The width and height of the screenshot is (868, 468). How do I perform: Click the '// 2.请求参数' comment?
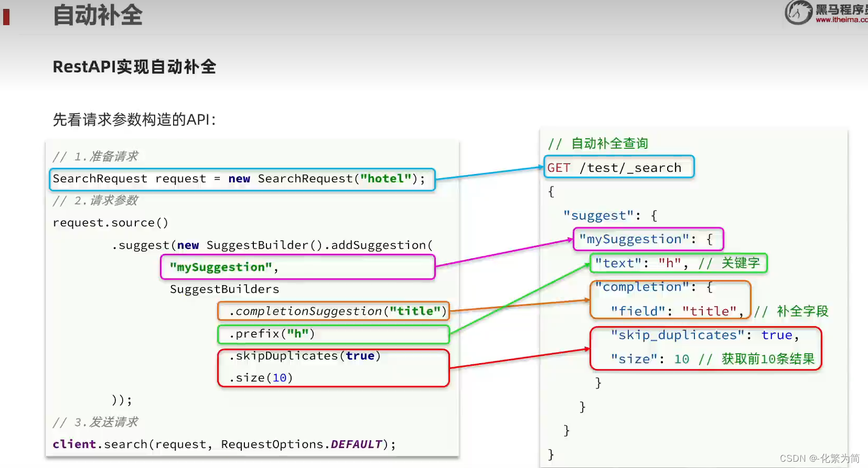(95, 200)
